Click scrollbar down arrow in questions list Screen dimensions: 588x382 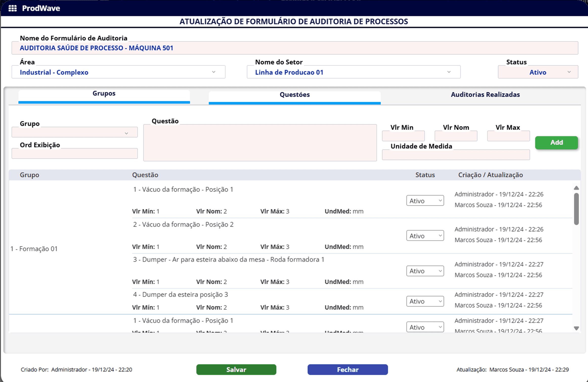tap(576, 328)
